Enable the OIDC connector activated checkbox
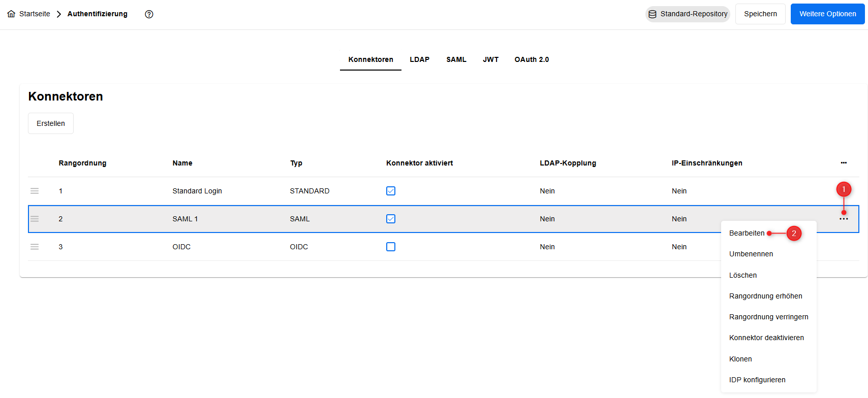868x398 pixels. pos(391,247)
